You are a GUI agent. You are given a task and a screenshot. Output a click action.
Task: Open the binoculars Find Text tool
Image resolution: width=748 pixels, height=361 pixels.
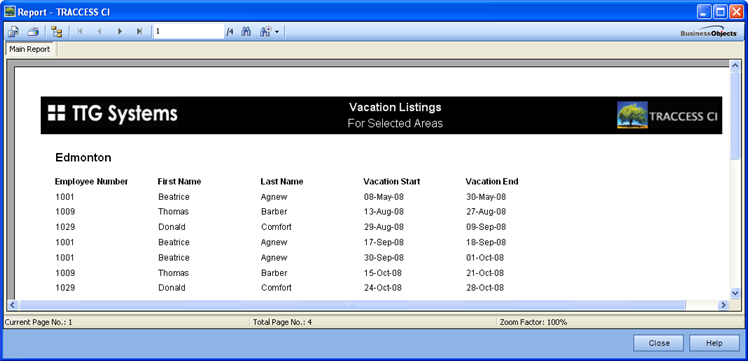[x=246, y=32]
